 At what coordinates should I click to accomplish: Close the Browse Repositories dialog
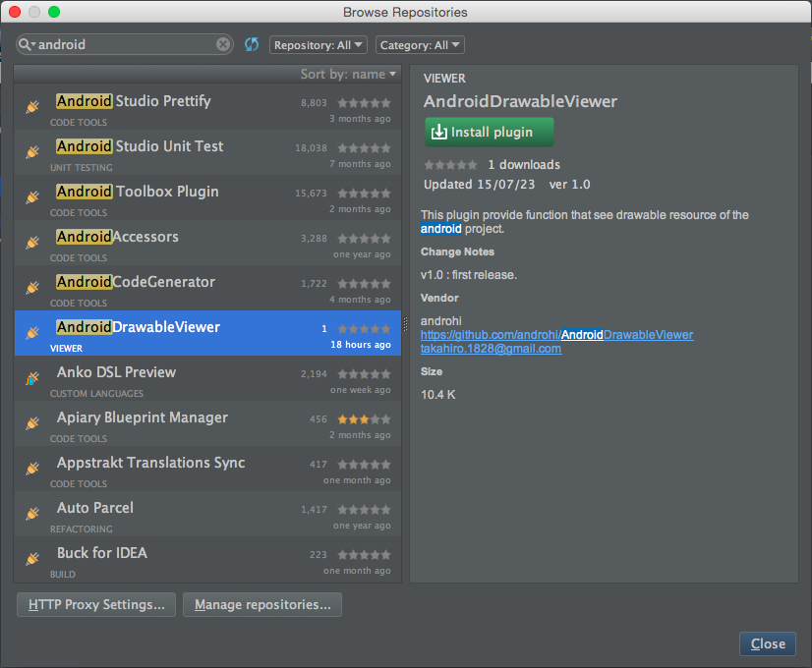pyautogui.click(x=768, y=643)
